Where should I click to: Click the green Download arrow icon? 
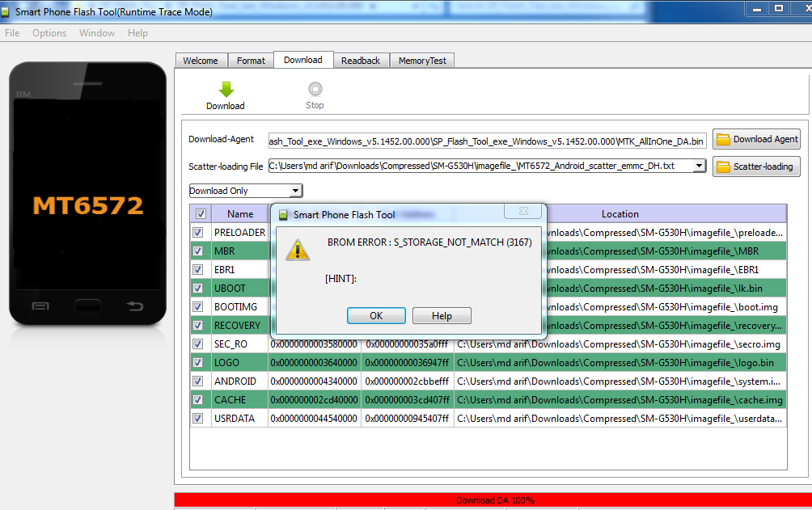click(226, 90)
